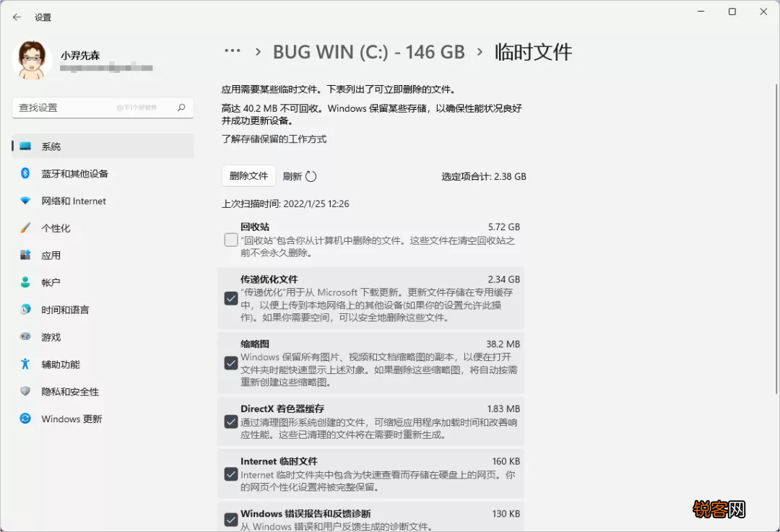The height and width of the screenshot is (532, 780).
Task: Uncheck the 缩略图 checkbox
Action: [231, 363]
